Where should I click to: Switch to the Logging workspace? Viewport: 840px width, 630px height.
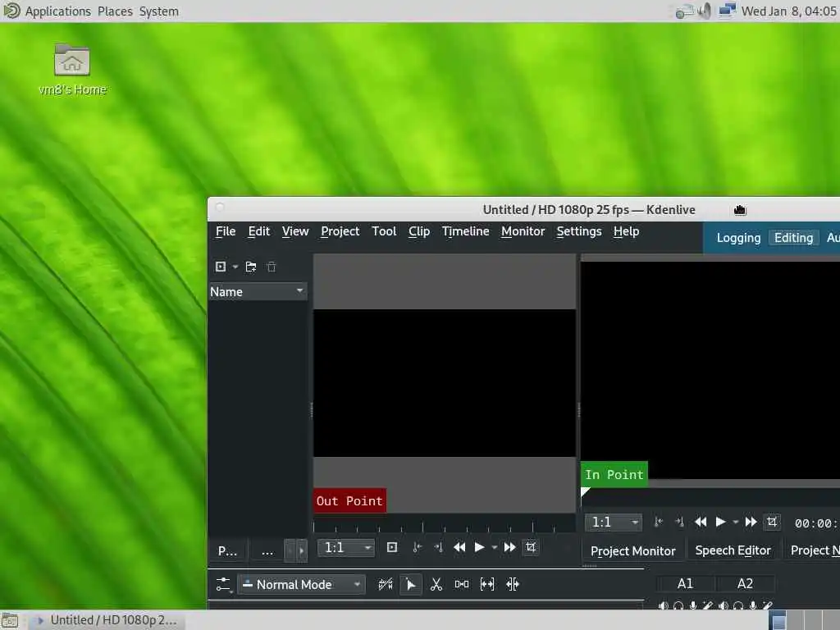tap(739, 238)
